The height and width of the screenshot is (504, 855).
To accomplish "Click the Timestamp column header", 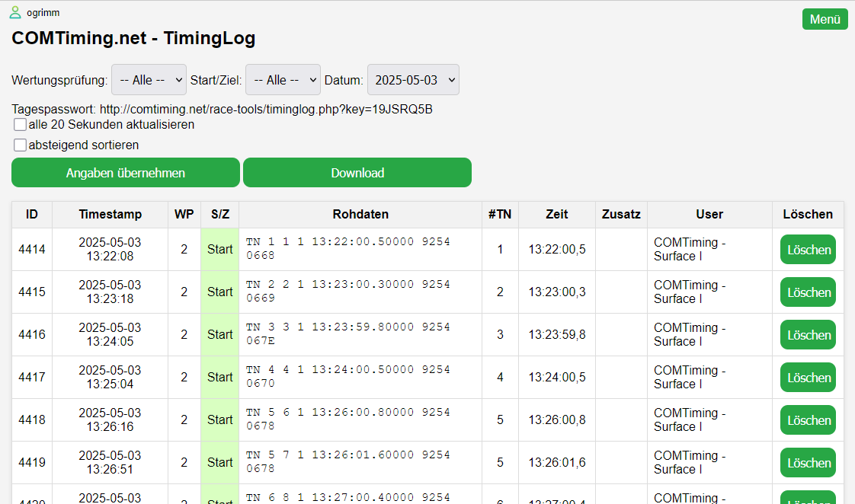I will pyautogui.click(x=110, y=215).
